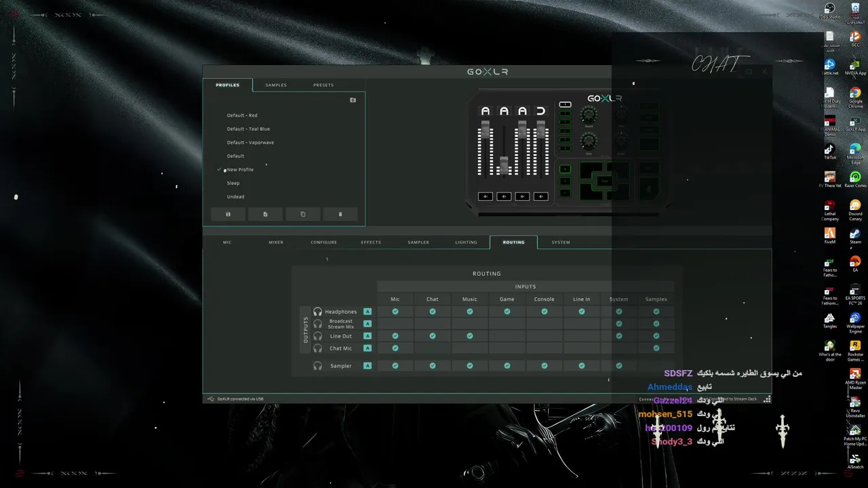This screenshot has width=868, height=488.
Task: Click the mute button under the rightmost fader
Action: point(540,197)
